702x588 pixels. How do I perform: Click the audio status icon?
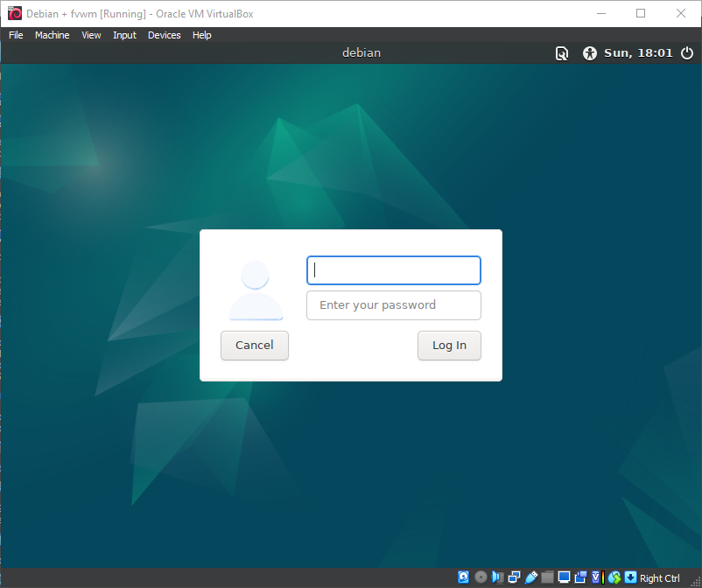pyautogui.click(x=497, y=577)
